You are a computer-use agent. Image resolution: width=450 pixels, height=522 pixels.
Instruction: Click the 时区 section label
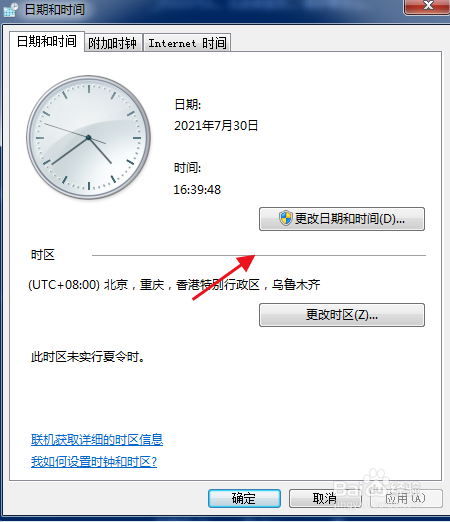click(x=43, y=255)
